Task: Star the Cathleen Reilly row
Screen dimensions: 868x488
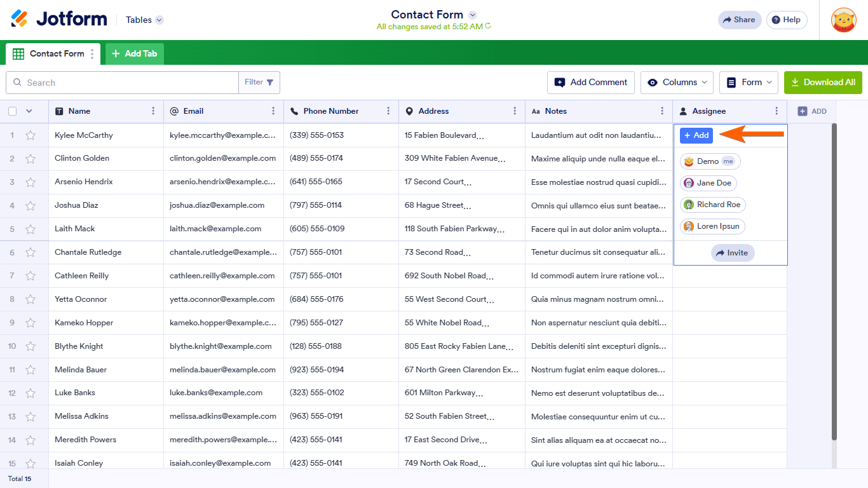Action: pyautogui.click(x=31, y=276)
